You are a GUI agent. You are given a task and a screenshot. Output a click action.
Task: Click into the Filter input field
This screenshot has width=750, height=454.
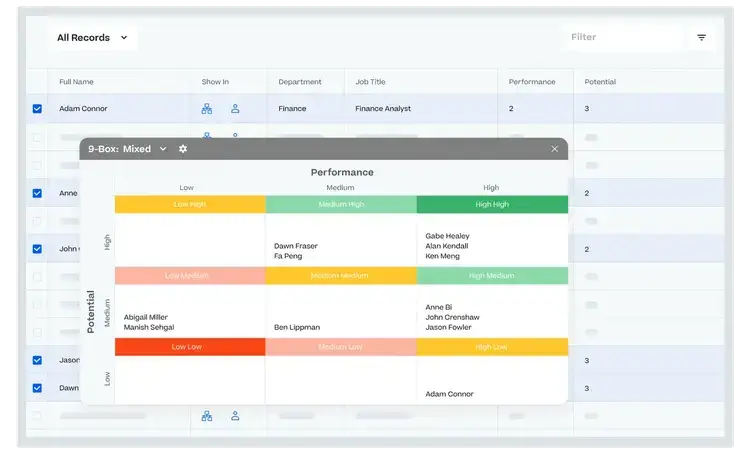[620, 38]
